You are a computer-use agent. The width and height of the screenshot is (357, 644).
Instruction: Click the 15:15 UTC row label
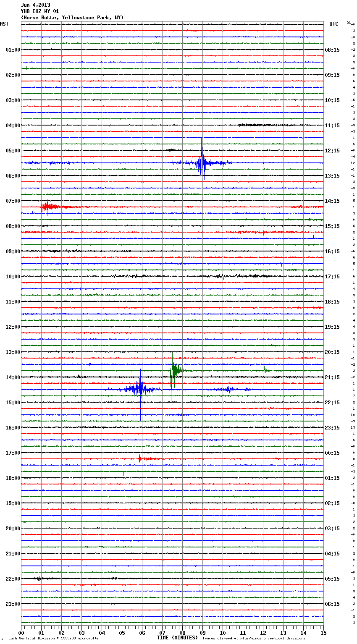click(x=332, y=226)
